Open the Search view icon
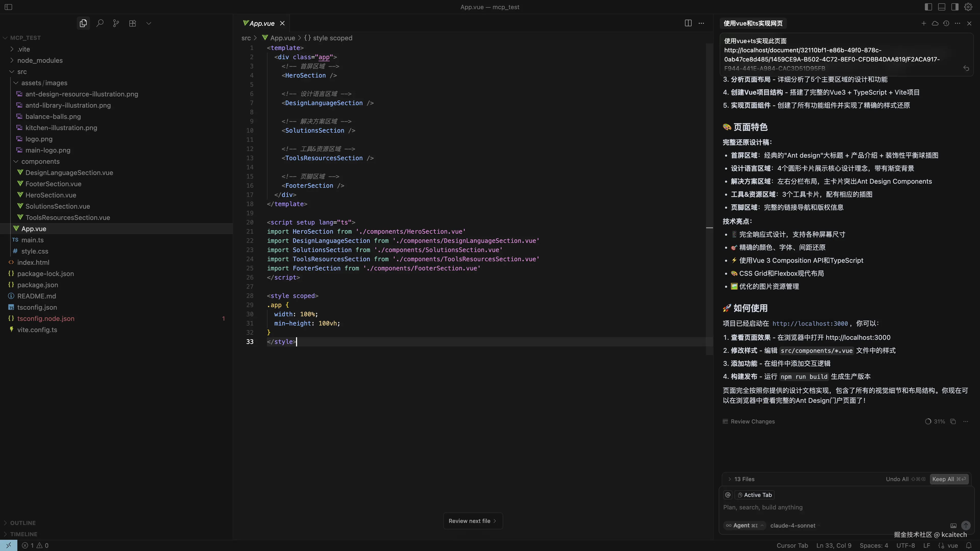The image size is (980, 551). [x=100, y=23]
